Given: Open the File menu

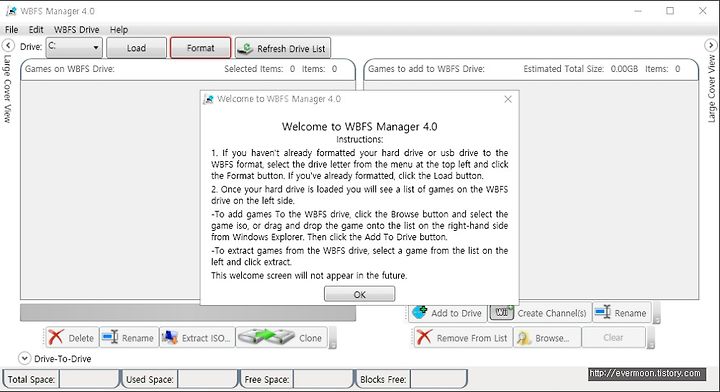Looking at the screenshot, I should pos(11,30).
